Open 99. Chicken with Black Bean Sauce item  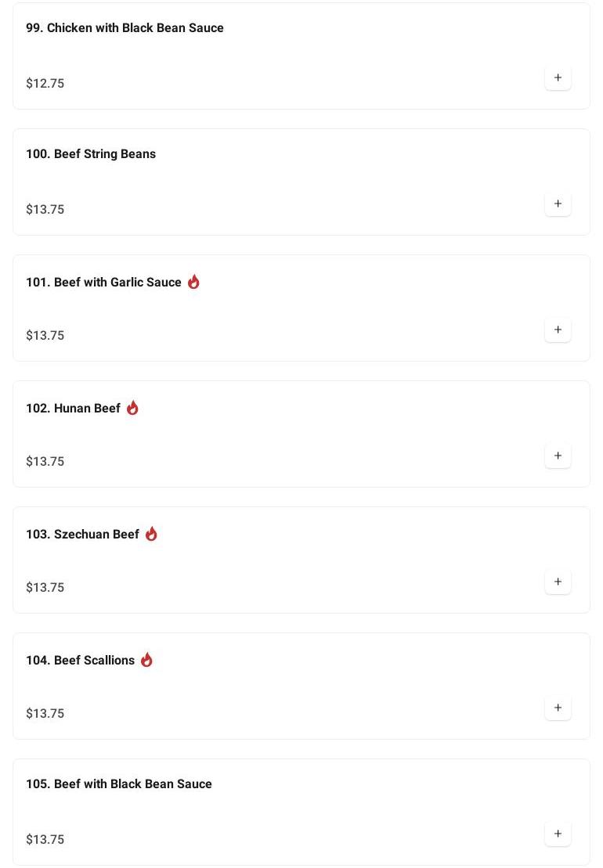125,28
